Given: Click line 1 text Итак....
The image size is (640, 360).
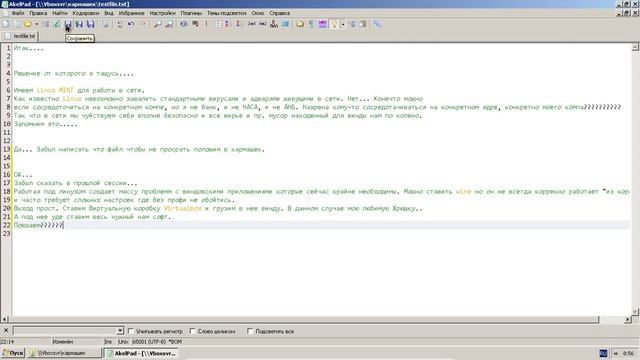Looking at the screenshot, I should pyautogui.click(x=29, y=48).
